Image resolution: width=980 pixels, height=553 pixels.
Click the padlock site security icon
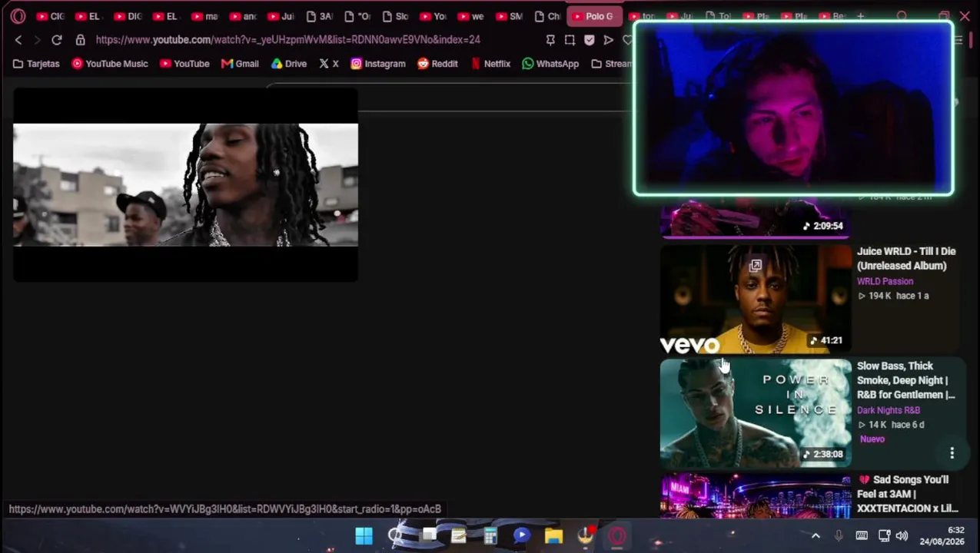tap(80, 40)
